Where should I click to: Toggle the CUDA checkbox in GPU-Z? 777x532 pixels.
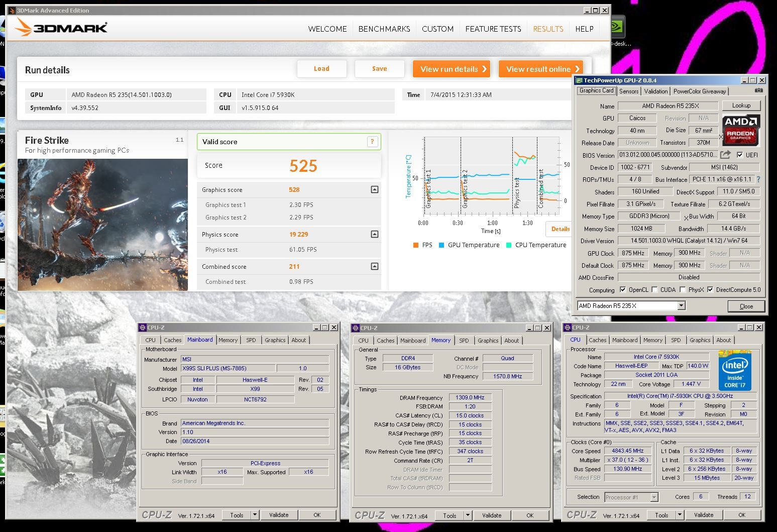click(x=654, y=289)
